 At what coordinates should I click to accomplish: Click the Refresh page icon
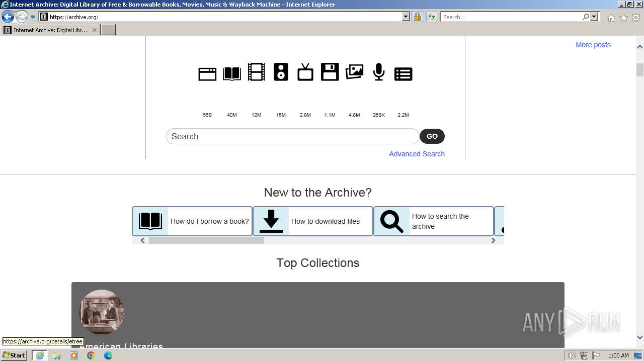pyautogui.click(x=431, y=17)
